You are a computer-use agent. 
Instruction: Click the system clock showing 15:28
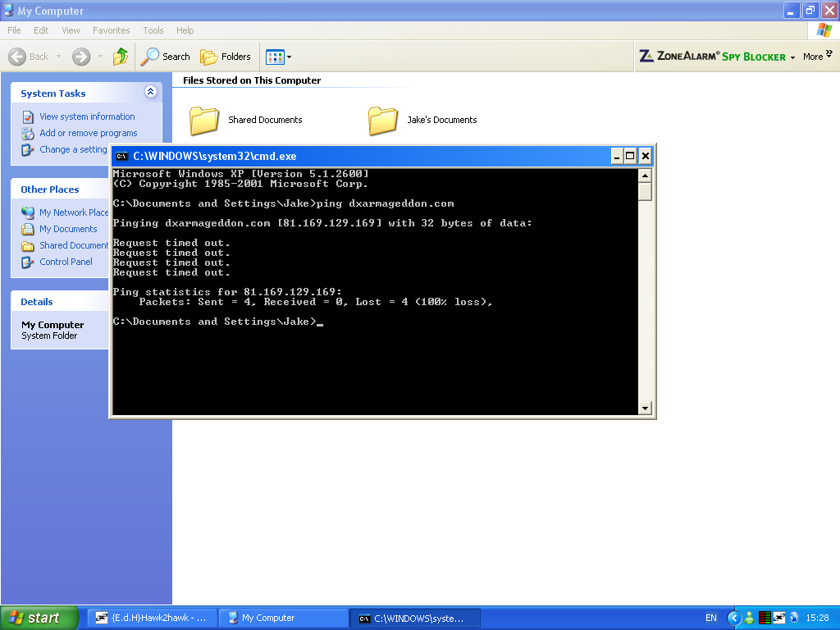click(818, 618)
